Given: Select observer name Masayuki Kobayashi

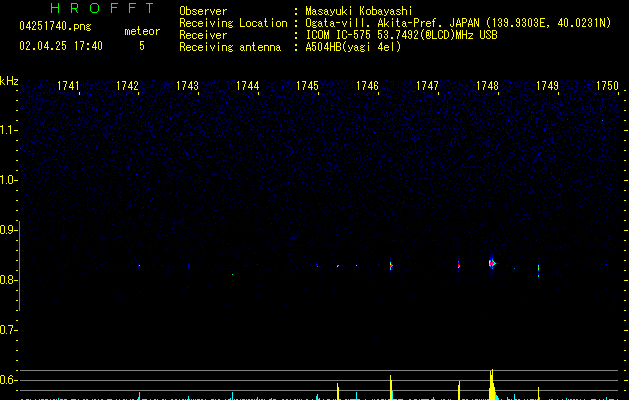Looking at the screenshot, I should click(359, 11).
